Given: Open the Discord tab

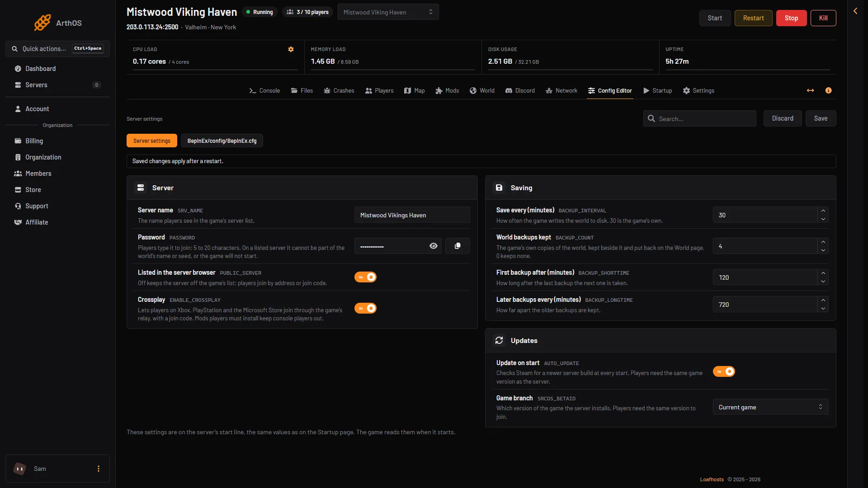Looking at the screenshot, I should [520, 91].
